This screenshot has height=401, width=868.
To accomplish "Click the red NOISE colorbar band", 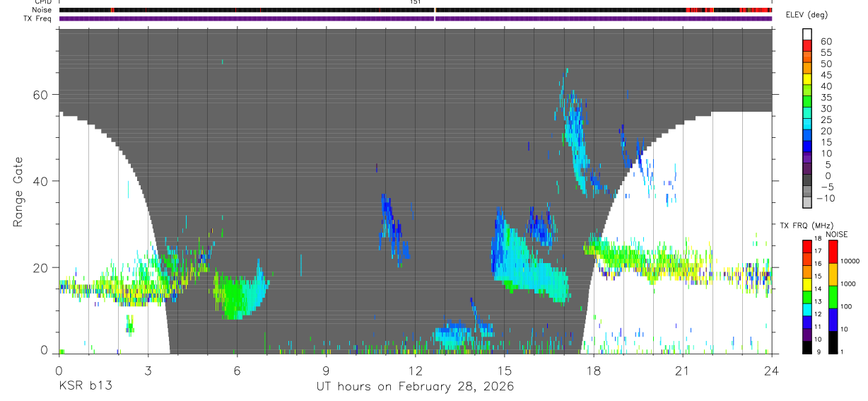I will 834,251.
